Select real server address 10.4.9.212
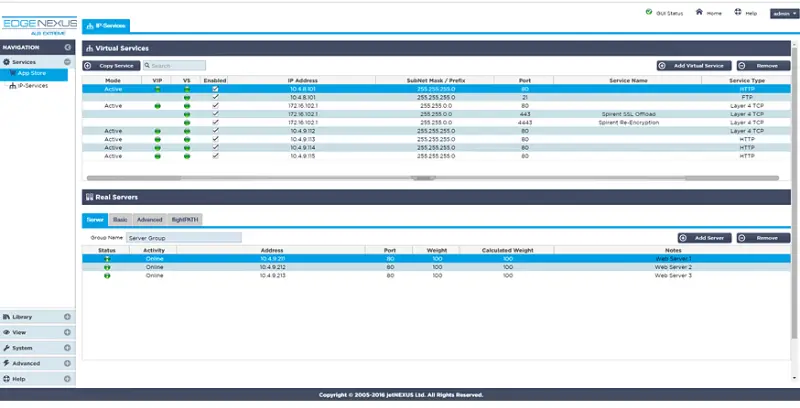 [272, 267]
